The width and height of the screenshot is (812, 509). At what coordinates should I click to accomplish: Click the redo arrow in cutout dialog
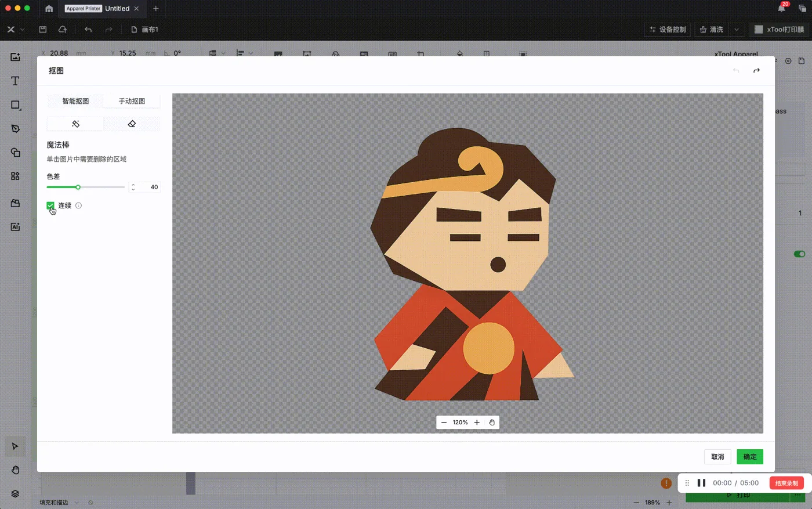(756, 71)
